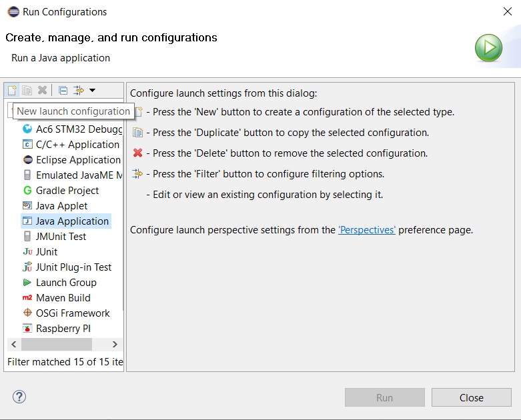Select Raspberry PI configuration type
Image resolution: width=521 pixels, height=420 pixels.
[x=57, y=329]
